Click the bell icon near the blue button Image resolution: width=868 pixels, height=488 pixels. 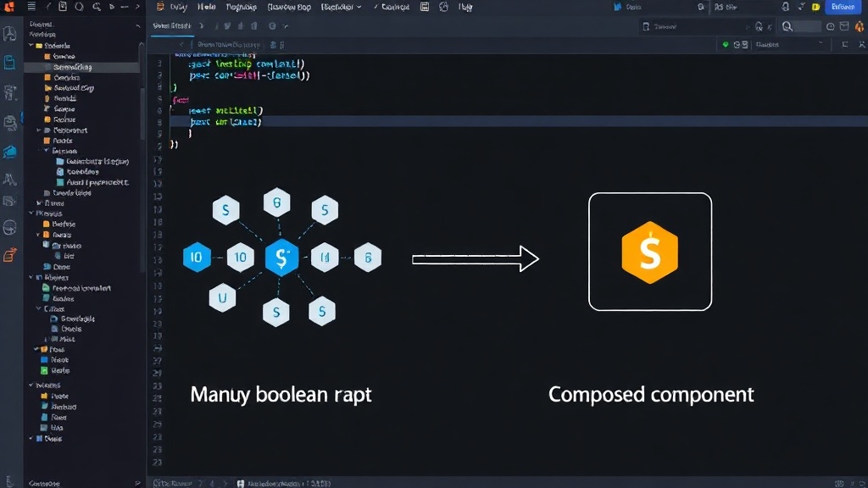tap(785, 7)
